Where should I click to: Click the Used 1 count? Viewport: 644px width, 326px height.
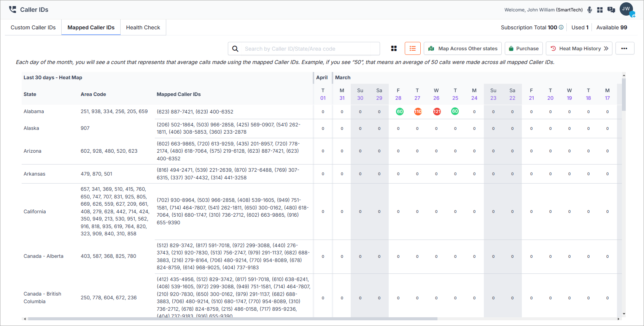pyautogui.click(x=580, y=27)
